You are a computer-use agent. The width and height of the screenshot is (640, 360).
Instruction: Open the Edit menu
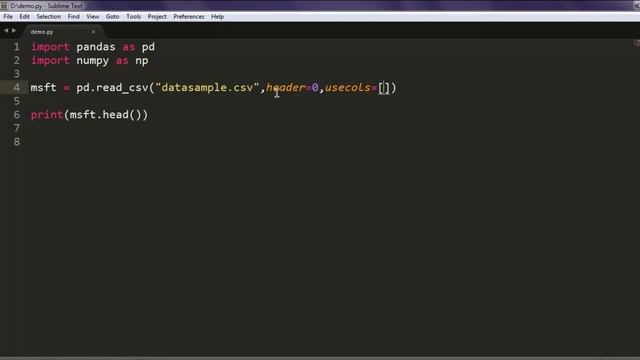coord(24,17)
